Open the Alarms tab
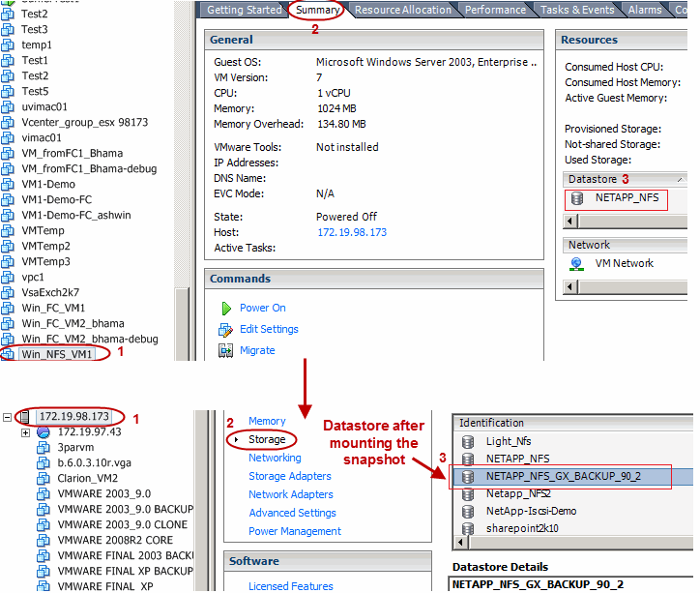This screenshot has height=593, width=700. [x=645, y=10]
